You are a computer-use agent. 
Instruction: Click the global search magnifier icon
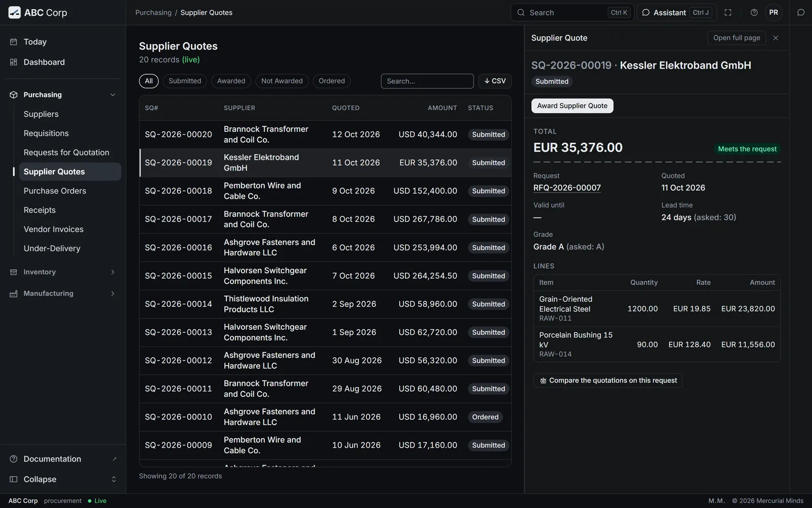(x=521, y=13)
